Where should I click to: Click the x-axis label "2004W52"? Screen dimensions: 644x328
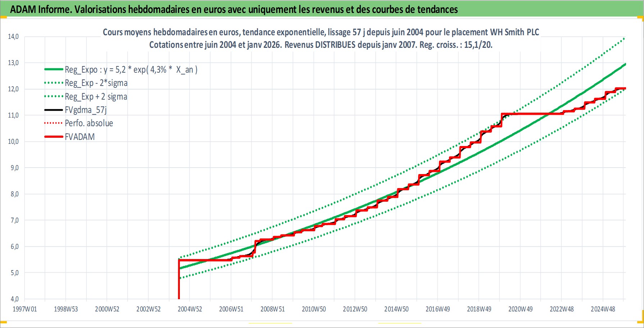190,309
